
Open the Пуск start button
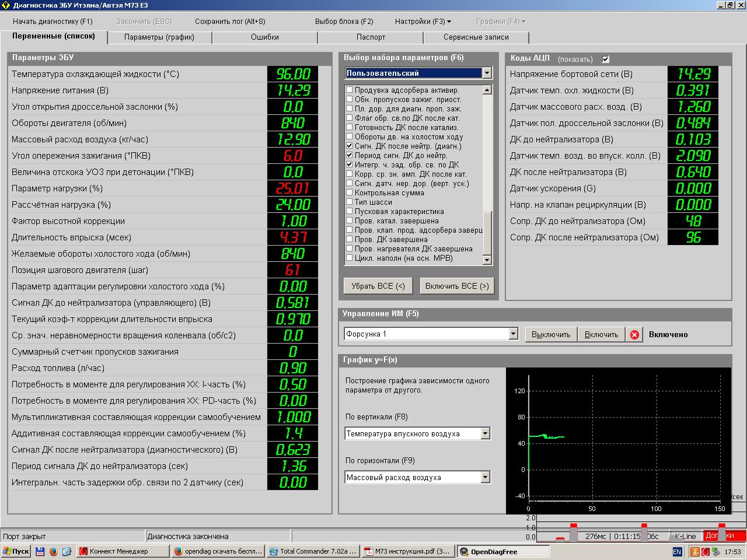pyautogui.click(x=16, y=551)
